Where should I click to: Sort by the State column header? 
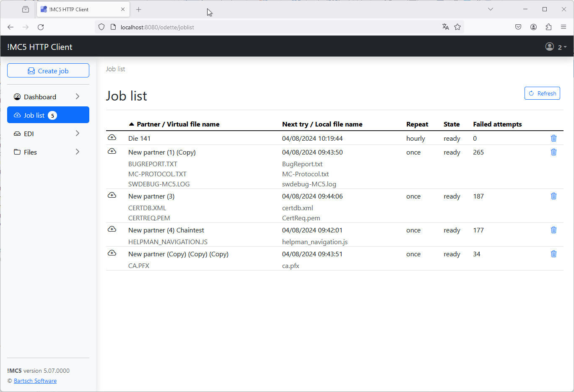pos(452,124)
